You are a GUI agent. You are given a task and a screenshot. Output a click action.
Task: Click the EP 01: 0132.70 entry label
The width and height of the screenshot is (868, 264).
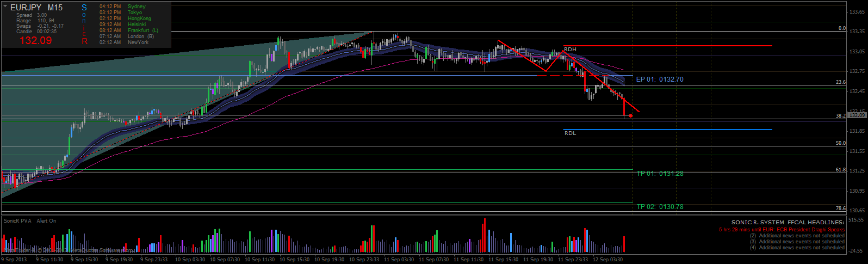660,79
